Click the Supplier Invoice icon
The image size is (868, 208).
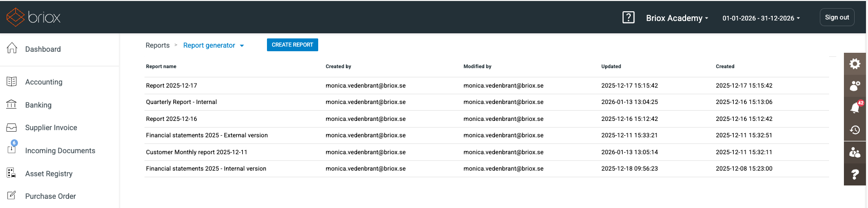11,128
